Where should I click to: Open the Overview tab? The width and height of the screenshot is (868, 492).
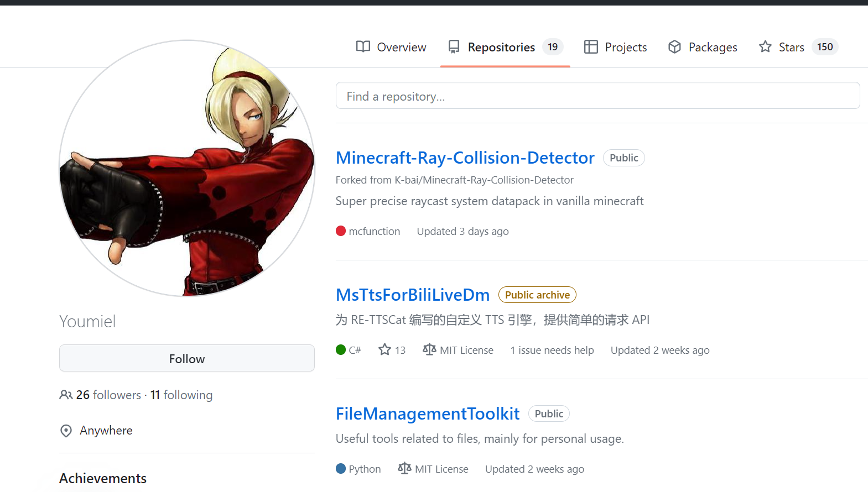391,47
